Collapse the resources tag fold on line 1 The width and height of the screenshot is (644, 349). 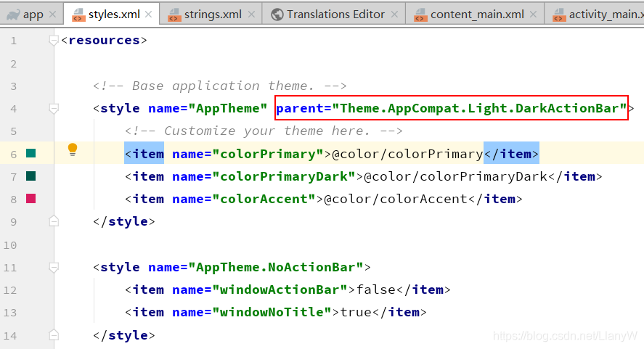tap(54, 40)
